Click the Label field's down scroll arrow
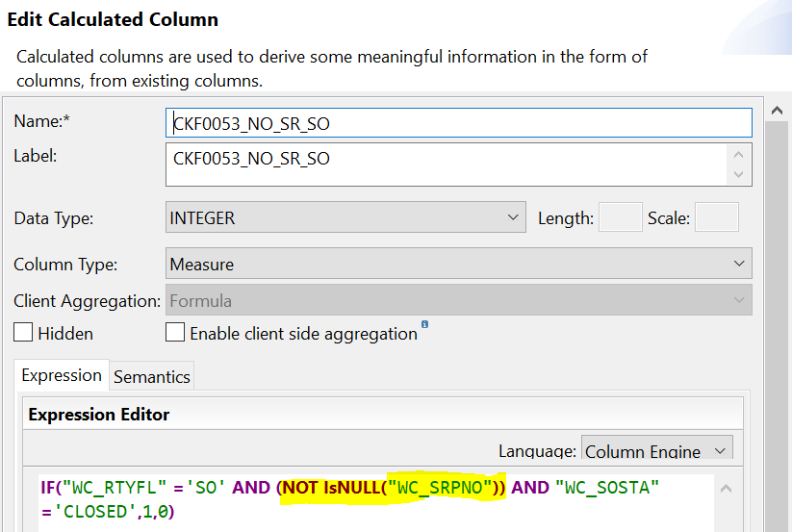 click(x=738, y=174)
